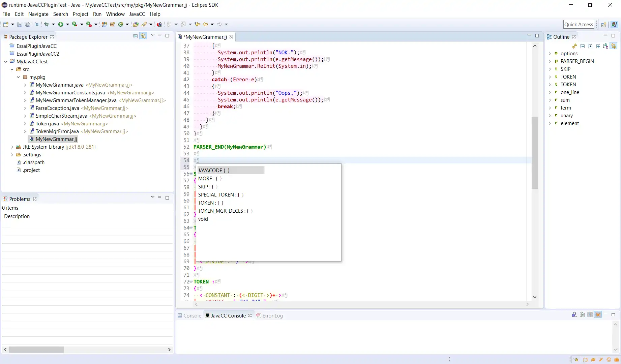This screenshot has height=364, width=621.
Task: Click the Debug bug icon in toolbar
Action: [x=47, y=24]
